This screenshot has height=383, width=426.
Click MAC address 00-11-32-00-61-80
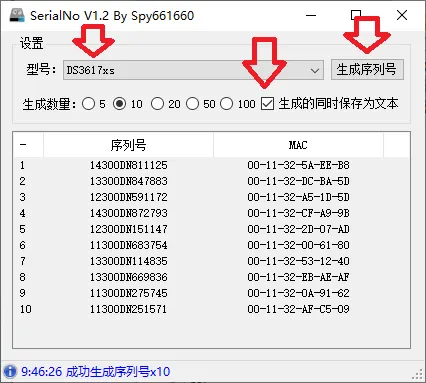click(x=298, y=245)
